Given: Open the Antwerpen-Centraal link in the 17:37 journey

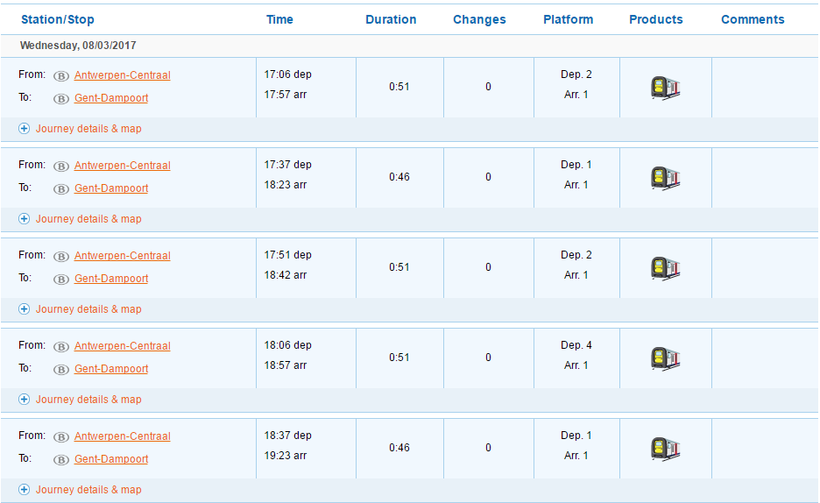Looking at the screenshot, I should click(122, 166).
